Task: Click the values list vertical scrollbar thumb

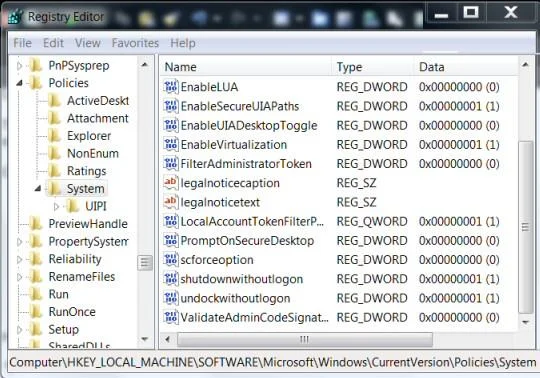Action: (x=526, y=227)
